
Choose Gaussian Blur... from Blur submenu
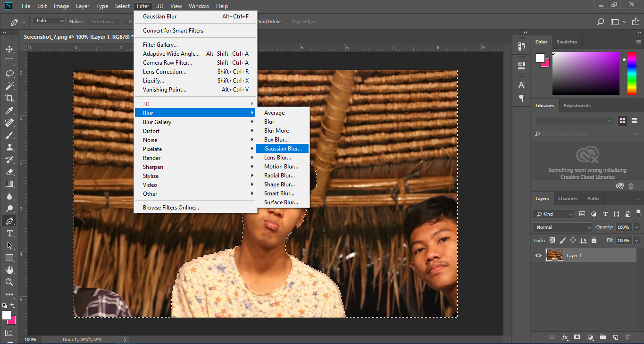(283, 149)
